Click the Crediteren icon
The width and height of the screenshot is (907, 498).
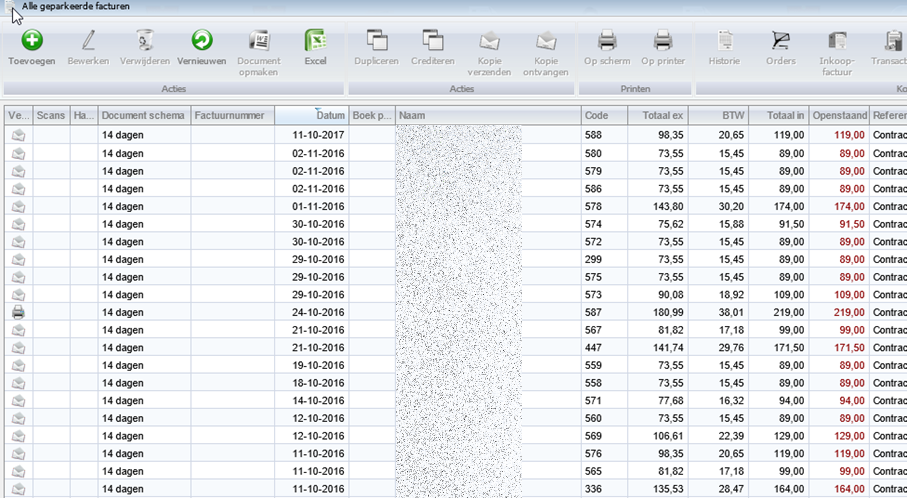point(433,42)
